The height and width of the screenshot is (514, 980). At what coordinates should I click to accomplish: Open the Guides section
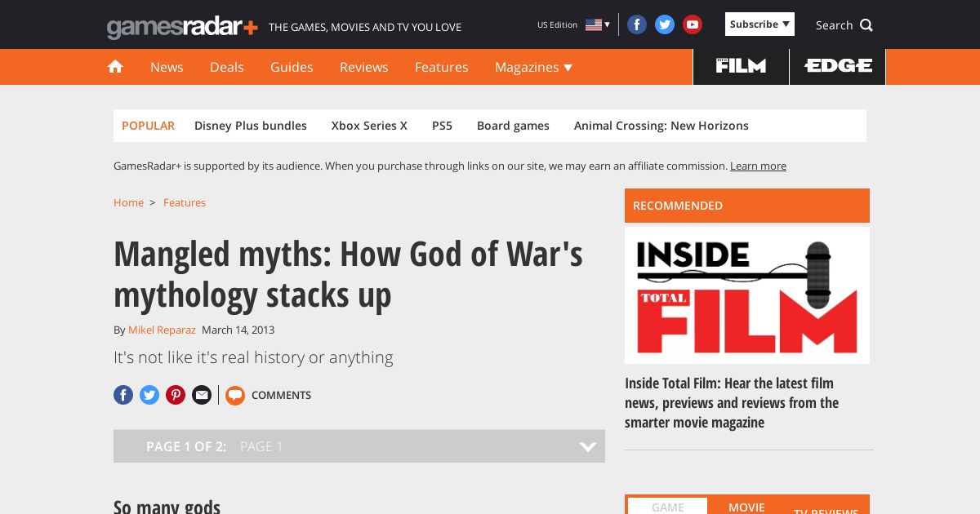coord(292,67)
